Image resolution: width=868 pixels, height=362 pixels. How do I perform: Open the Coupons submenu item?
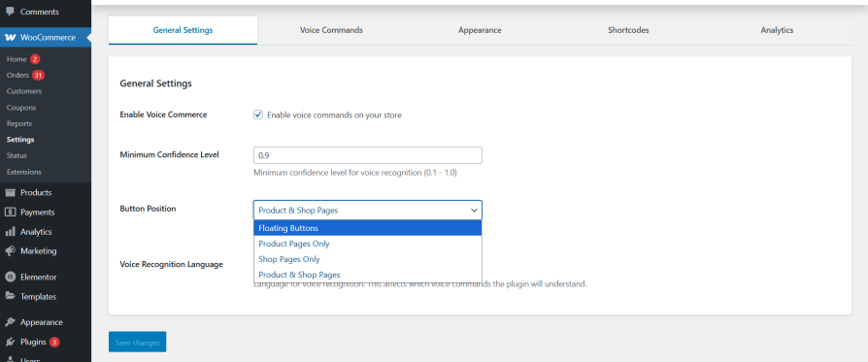[21, 108]
